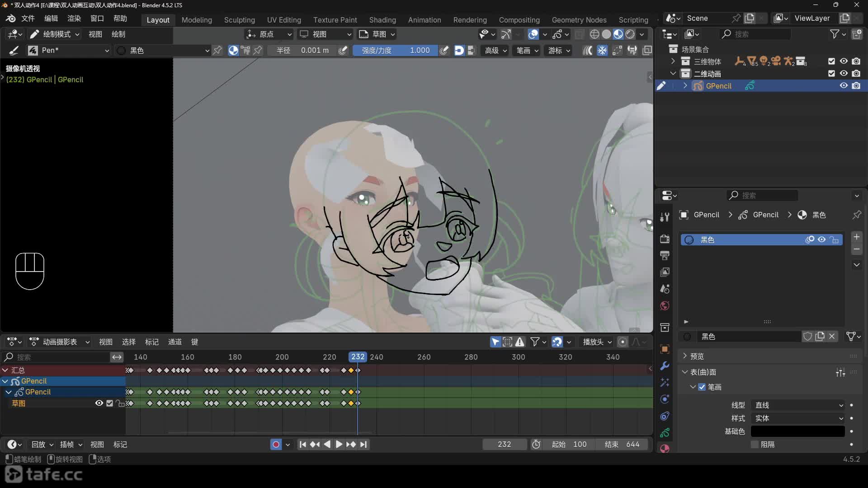Image resolution: width=868 pixels, height=488 pixels.
Task: Click the 基础色 black color swatch
Action: pos(797,432)
